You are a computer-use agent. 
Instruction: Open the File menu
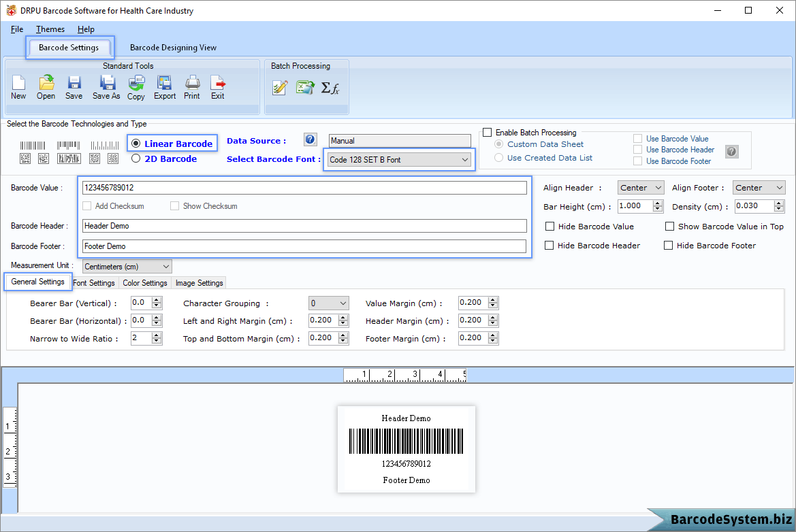point(17,29)
